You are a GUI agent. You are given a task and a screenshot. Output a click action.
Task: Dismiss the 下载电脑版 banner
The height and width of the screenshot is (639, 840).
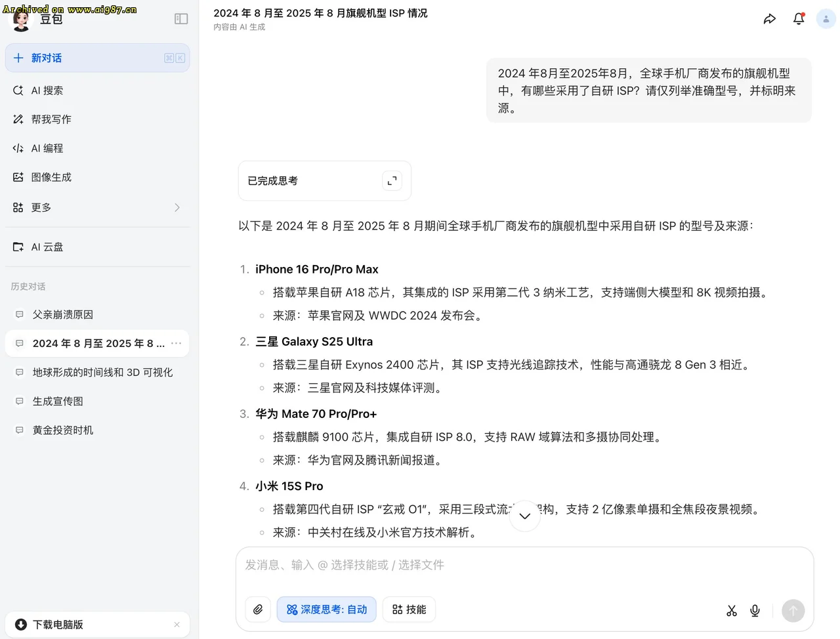coord(177,625)
